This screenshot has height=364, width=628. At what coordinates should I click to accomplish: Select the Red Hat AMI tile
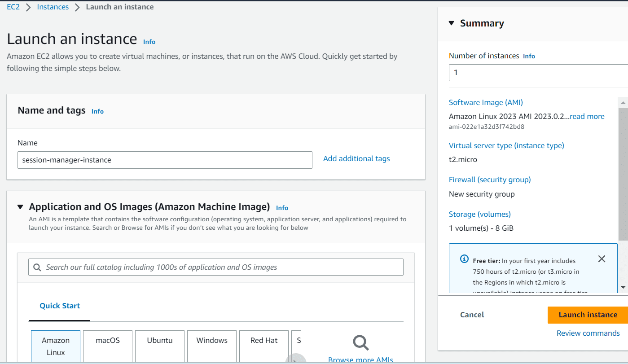pyautogui.click(x=264, y=346)
